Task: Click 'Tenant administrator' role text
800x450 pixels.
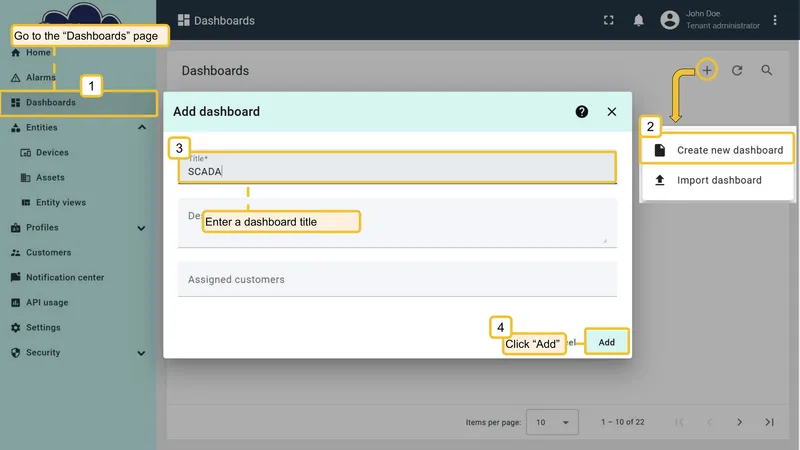Action: click(x=722, y=26)
